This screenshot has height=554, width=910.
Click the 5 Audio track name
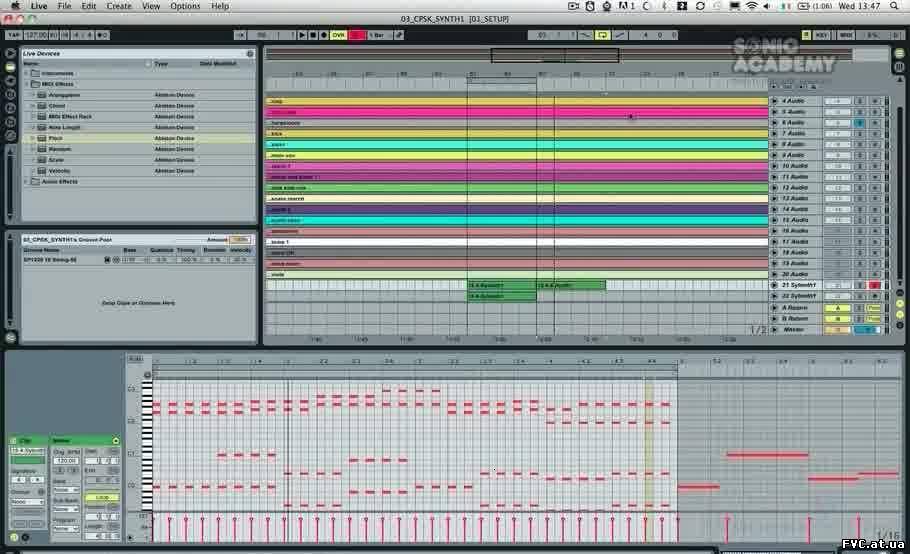pyautogui.click(x=794, y=112)
